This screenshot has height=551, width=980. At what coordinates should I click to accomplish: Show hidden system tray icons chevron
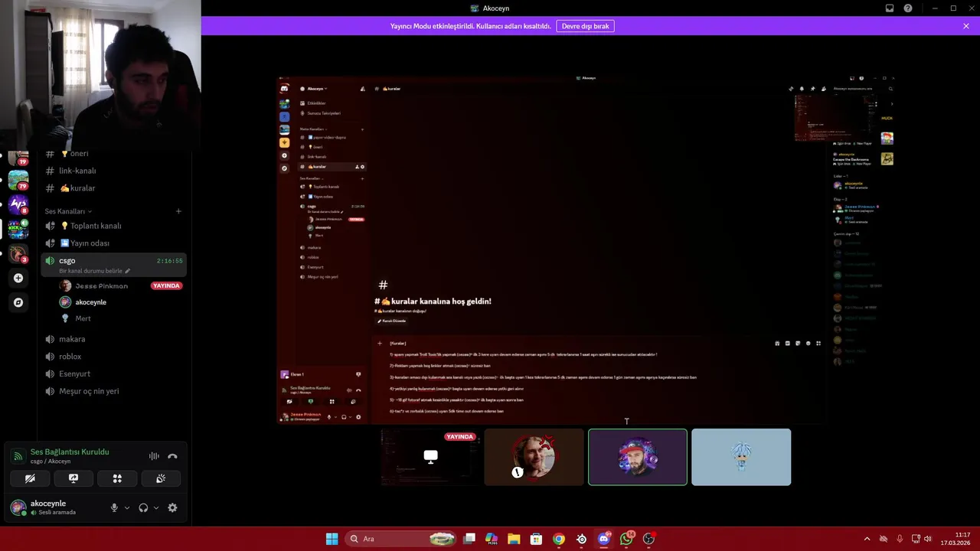[867, 539]
